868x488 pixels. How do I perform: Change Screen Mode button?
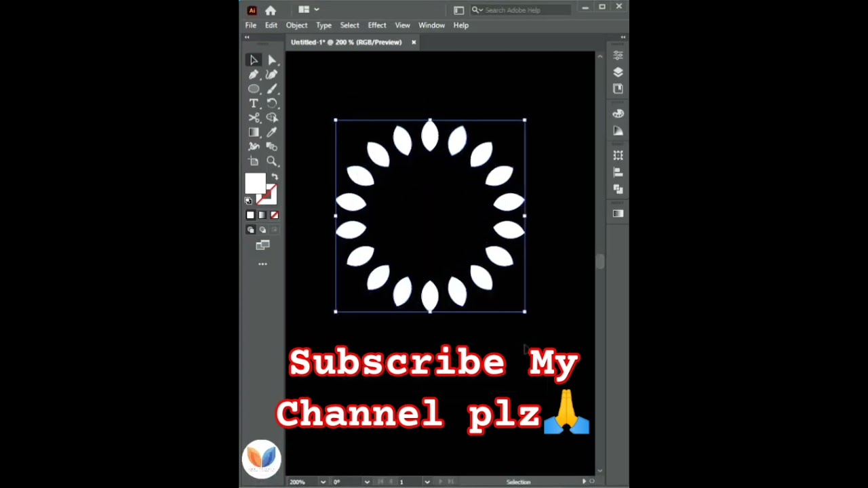[262, 245]
